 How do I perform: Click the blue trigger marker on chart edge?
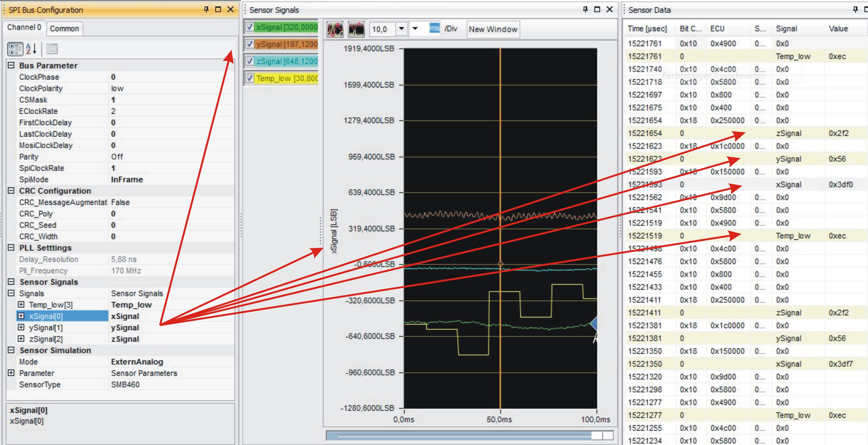click(594, 324)
